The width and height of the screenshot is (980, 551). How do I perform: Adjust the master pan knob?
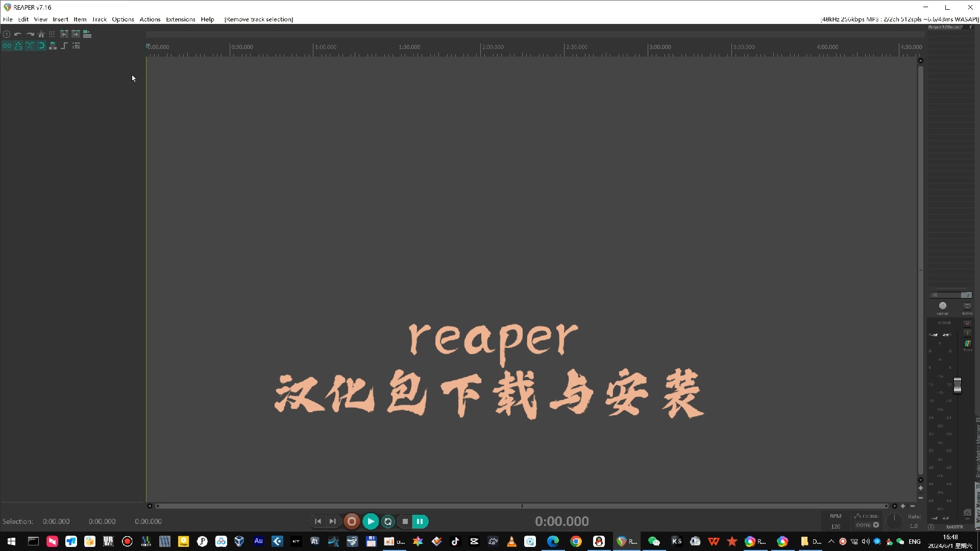tap(943, 306)
